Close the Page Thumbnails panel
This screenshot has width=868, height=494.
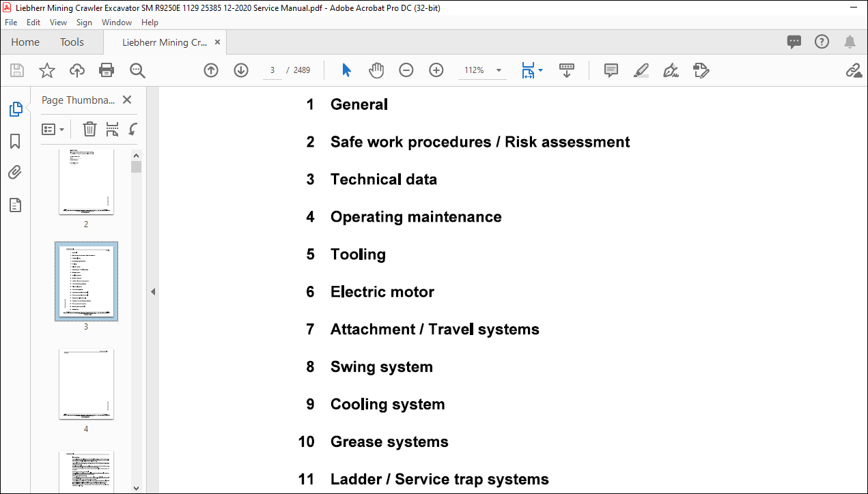click(x=126, y=100)
